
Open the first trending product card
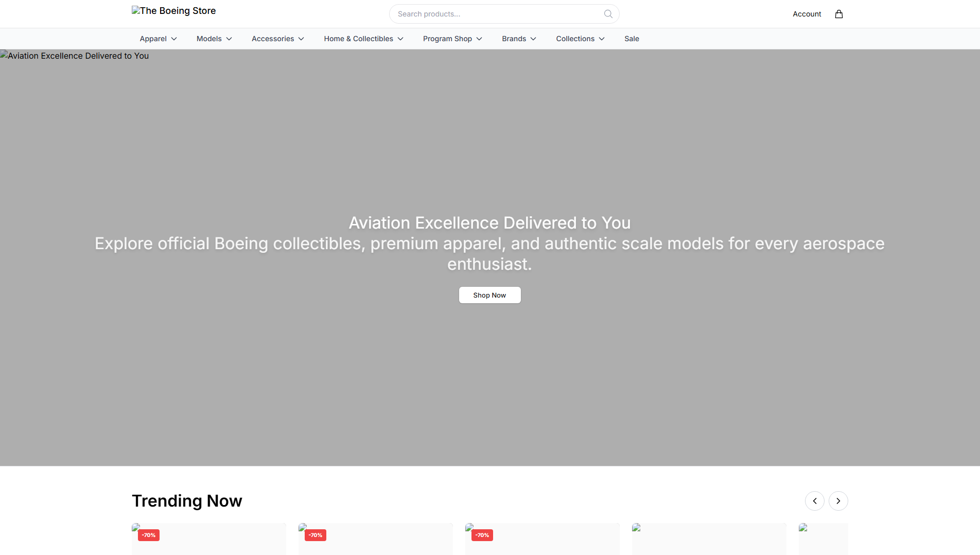tap(208, 539)
